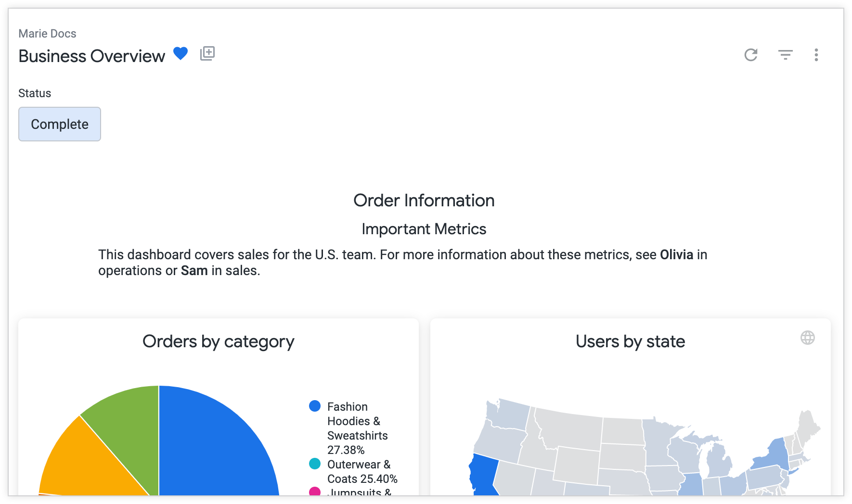Image resolution: width=852 pixels, height=504 pixels.
Task: Open the Marie Docs breadcrumb
Action: 47,33
